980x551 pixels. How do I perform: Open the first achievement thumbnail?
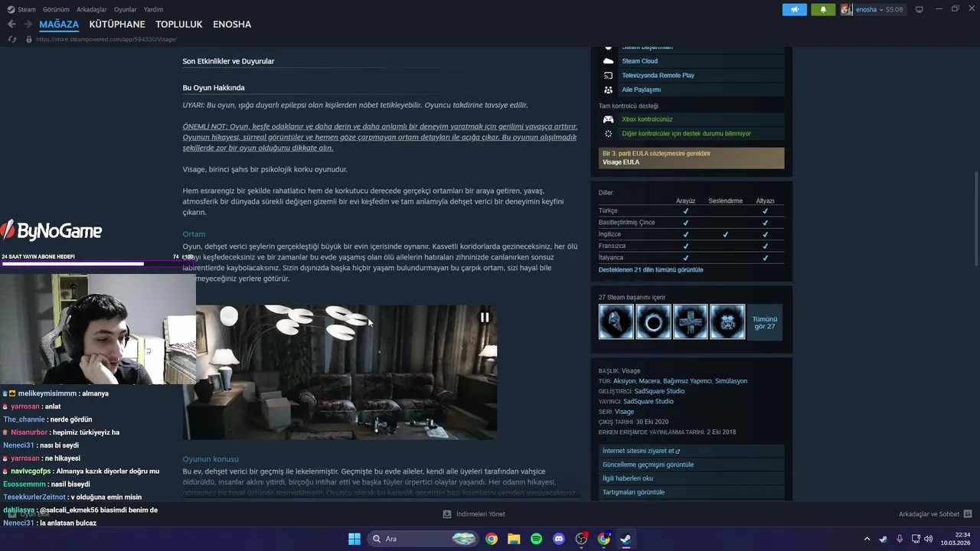point(616,321)
